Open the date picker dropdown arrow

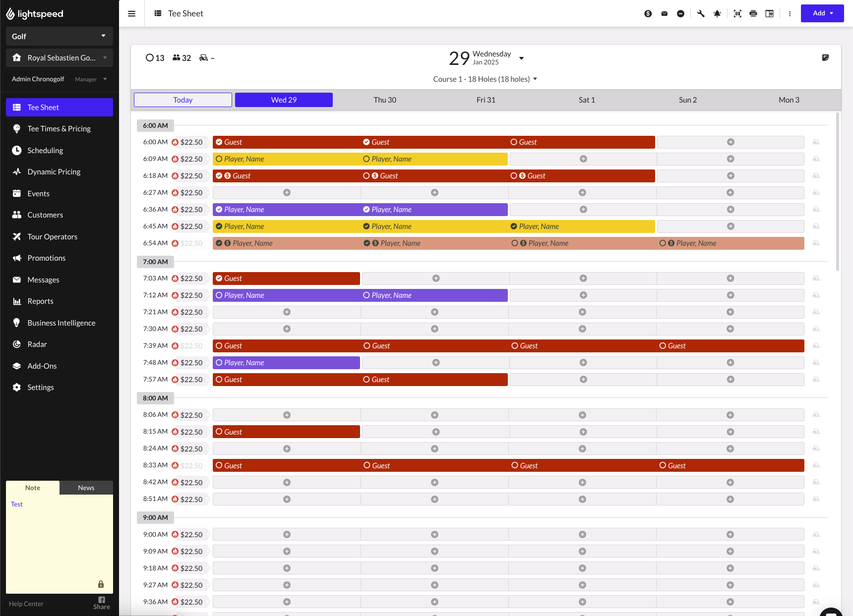(x=521, y=58)
